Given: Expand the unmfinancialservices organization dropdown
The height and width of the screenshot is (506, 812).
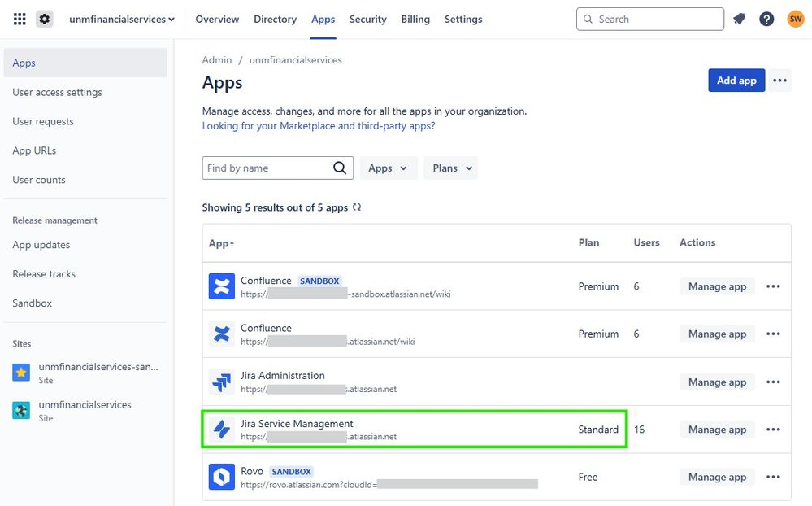Looking at the screenshot, I should pos(122,19).
